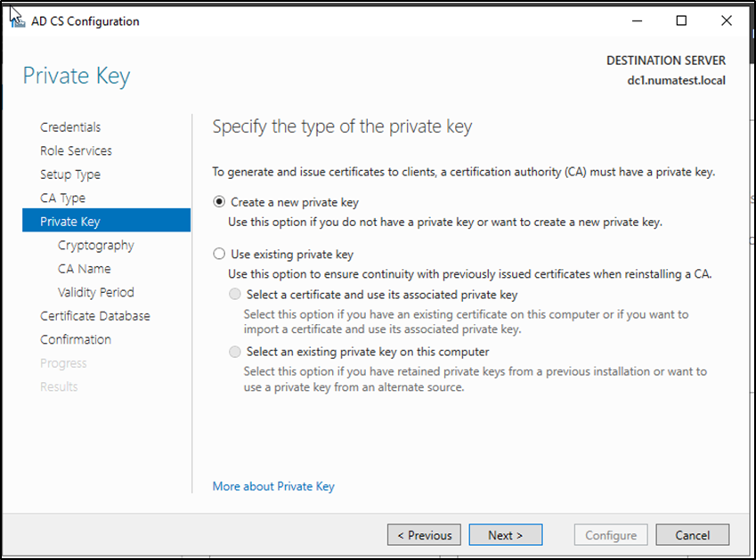
Task: Jump to CA Type step
Action: click(62, 199)
